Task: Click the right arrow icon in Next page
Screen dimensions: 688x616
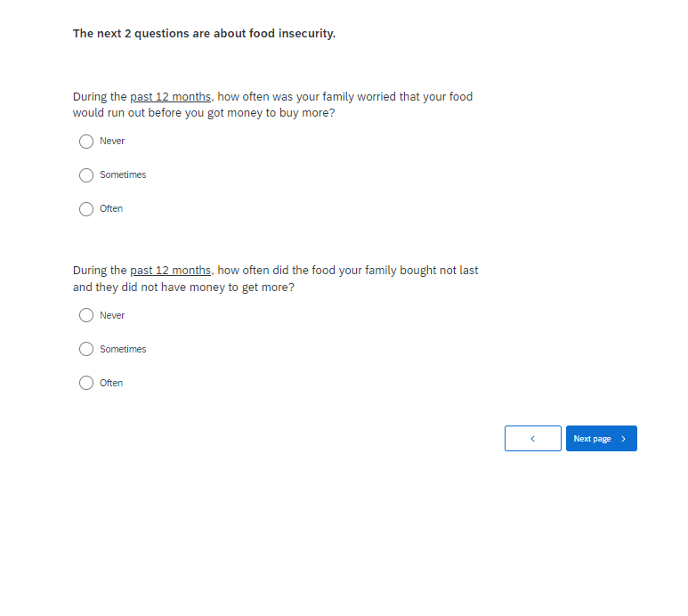Action: (x=624, y=439)
